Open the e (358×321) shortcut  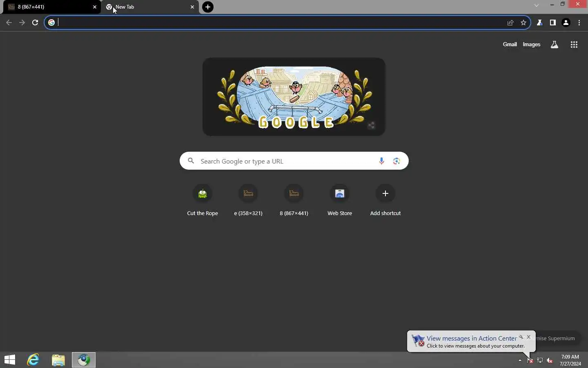tap(248, 200)
